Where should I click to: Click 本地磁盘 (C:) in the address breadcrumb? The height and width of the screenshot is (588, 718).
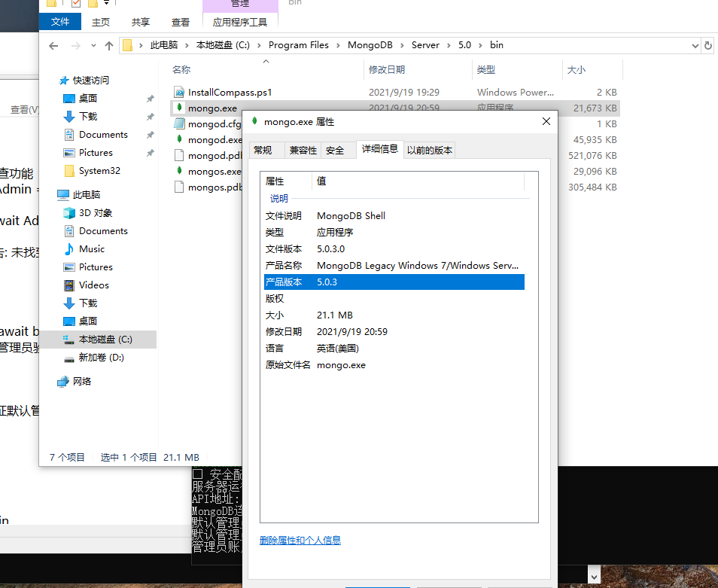click(223, 45)
